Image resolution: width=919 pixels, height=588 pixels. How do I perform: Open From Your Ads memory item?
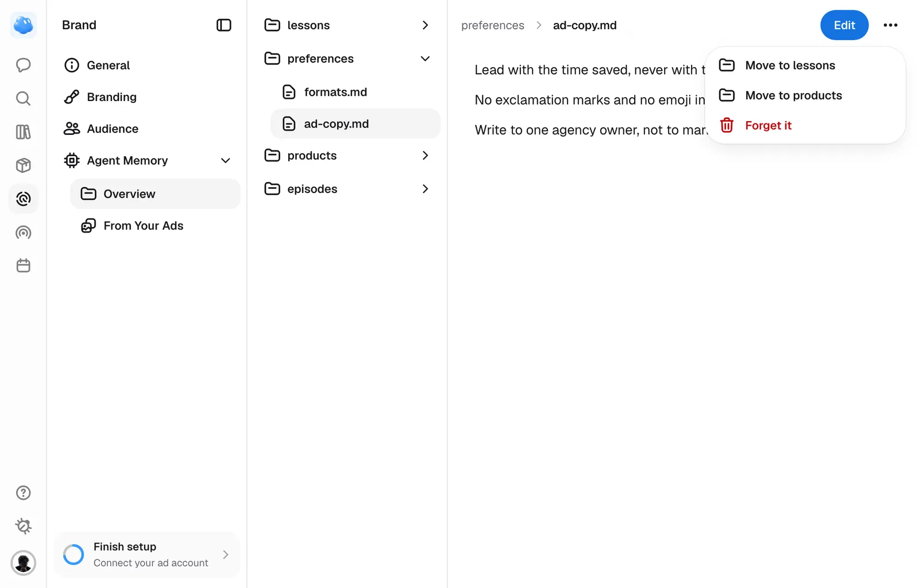[155, 226]
